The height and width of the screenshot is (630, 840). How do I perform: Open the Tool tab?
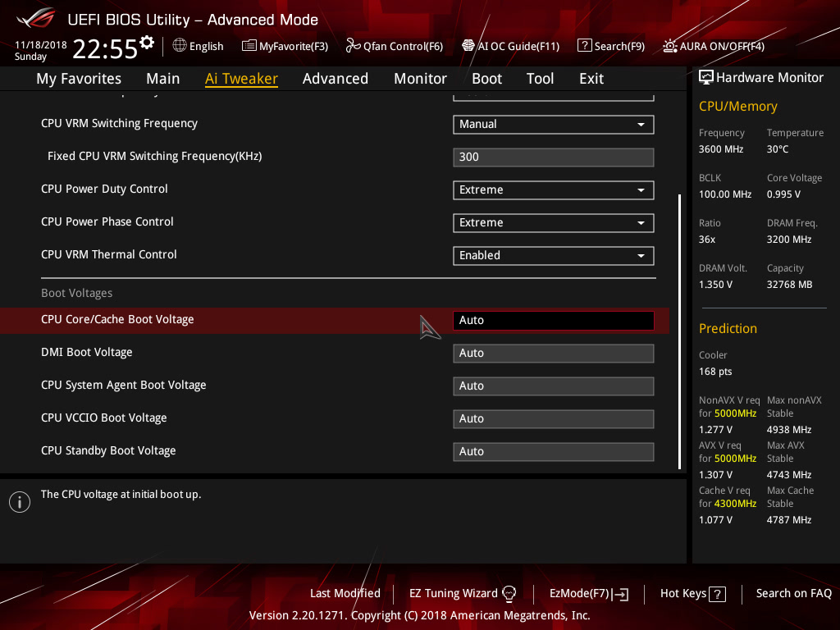(x=540, y=79)
